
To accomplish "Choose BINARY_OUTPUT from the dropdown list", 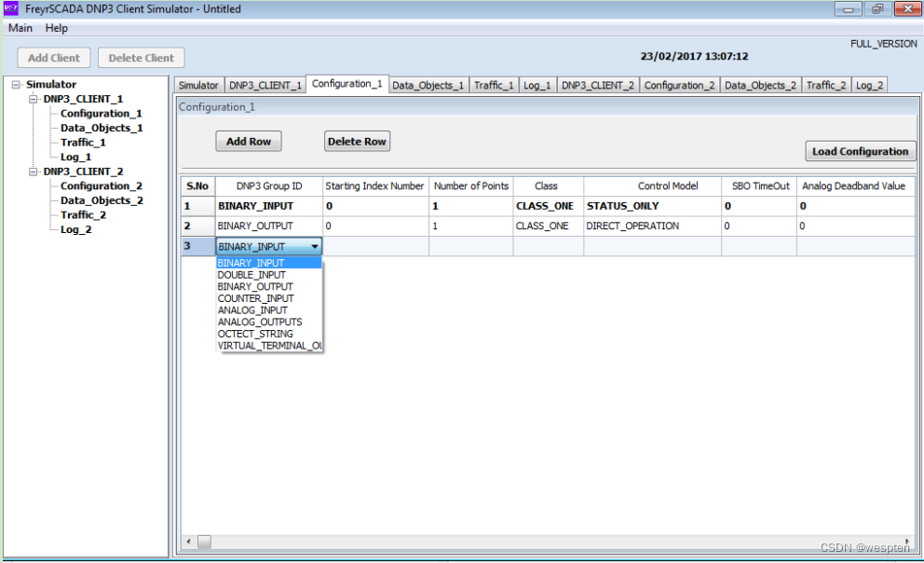I will (268, 286).
